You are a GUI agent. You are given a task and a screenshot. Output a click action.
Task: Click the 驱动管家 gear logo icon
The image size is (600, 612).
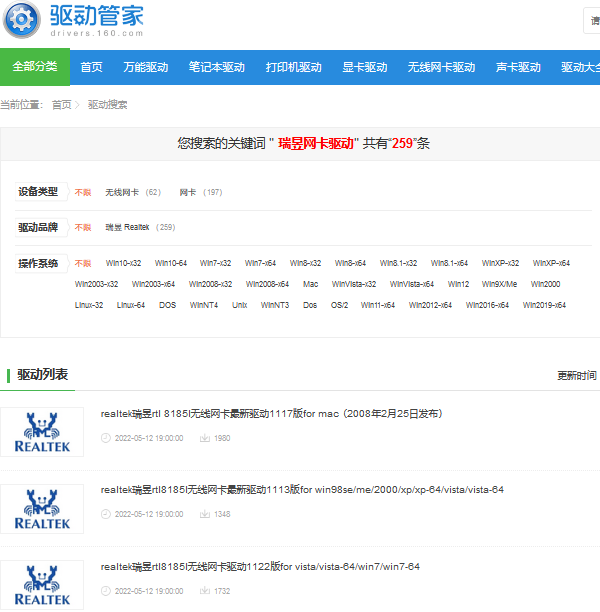tap(21, 20)
